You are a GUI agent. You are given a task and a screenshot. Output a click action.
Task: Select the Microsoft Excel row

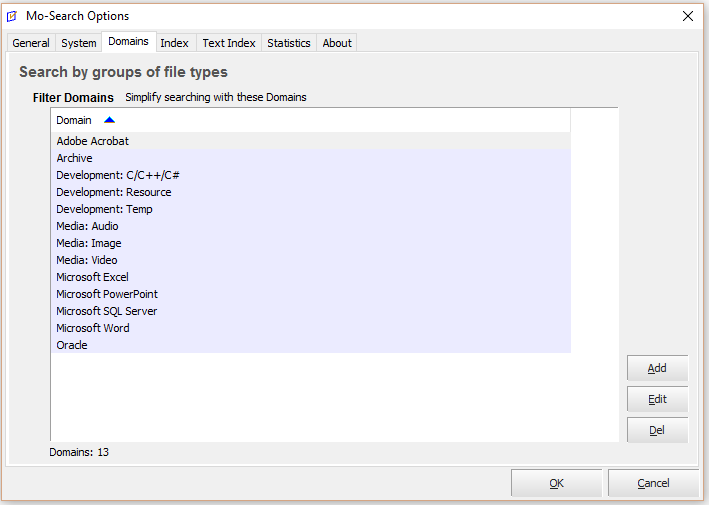click(x=311, y=277)
